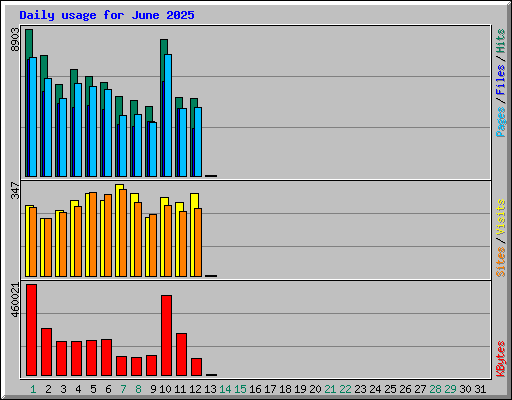This screenshot has height=400, width=512.
Task: Click the cyan "Pages" legend label
Action: (501, 122)
